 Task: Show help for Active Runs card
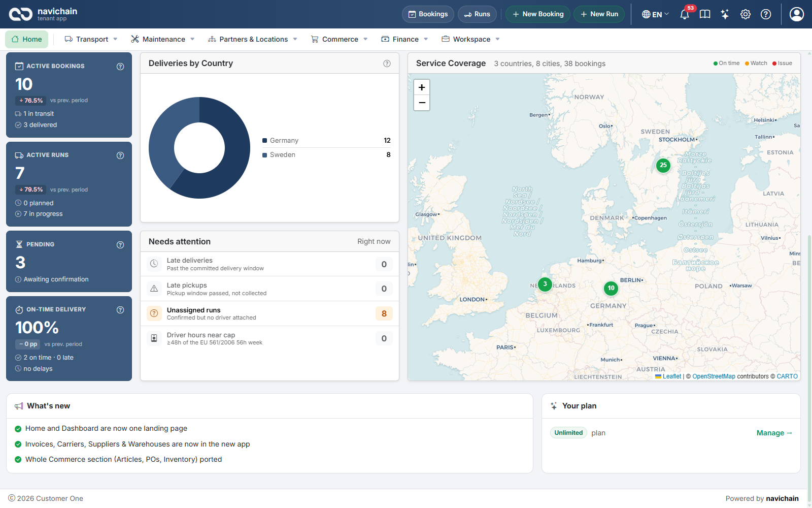(x=120, y=155)
